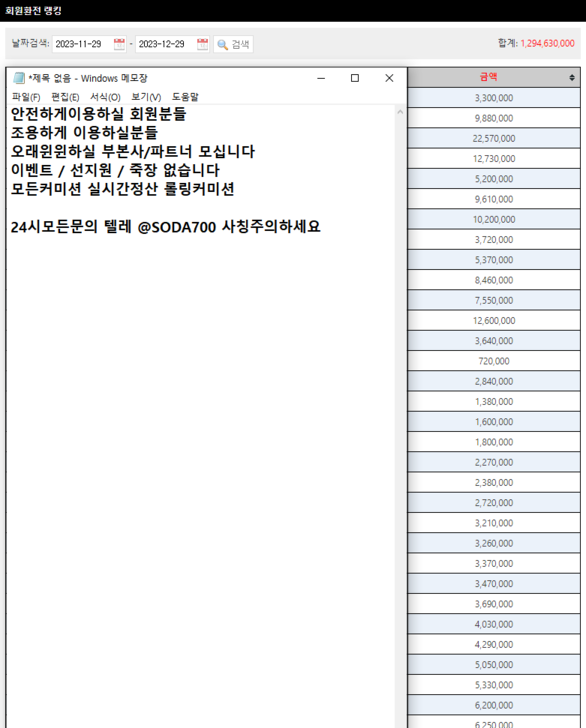Open calendar picker for start date 2023-11-29
The image size is (586, 728).
119,44
